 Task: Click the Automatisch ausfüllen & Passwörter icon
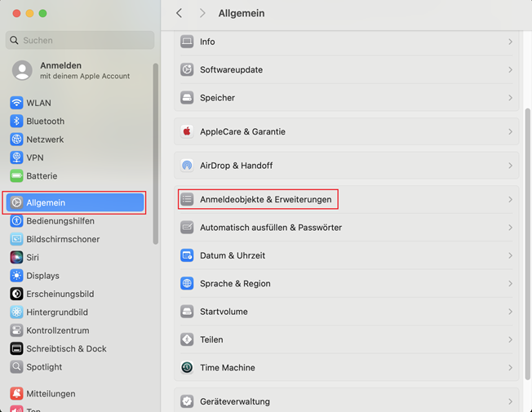point(187,228)
